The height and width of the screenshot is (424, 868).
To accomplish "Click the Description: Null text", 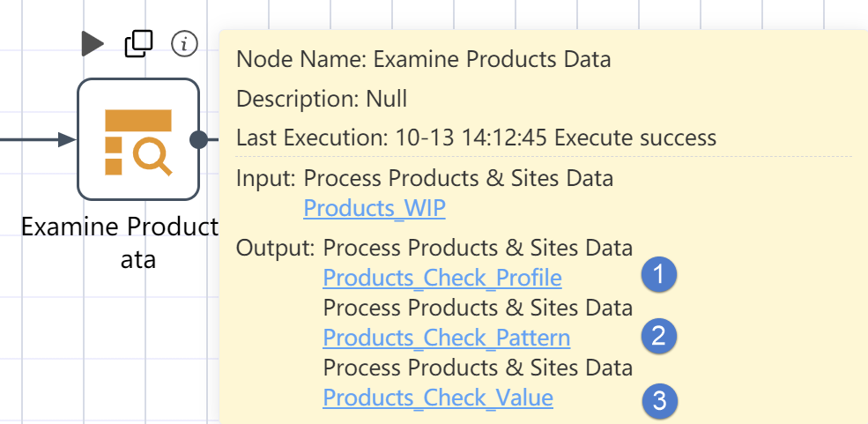I will [322, 99].
